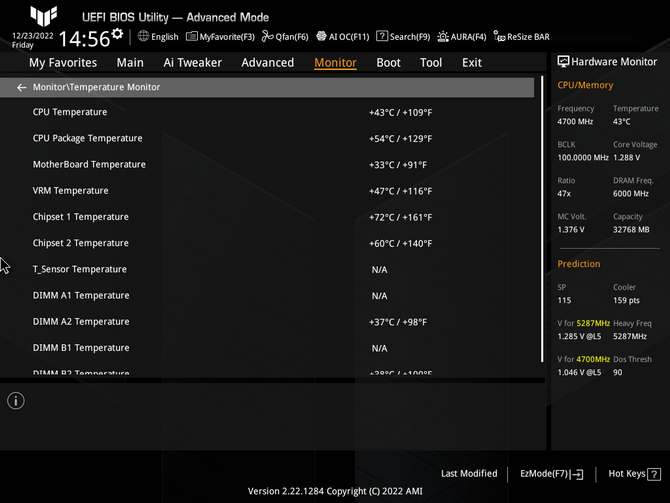670x503 pixels.
Task: Click the +37°C / +98°F value
Action: (398, 322)
